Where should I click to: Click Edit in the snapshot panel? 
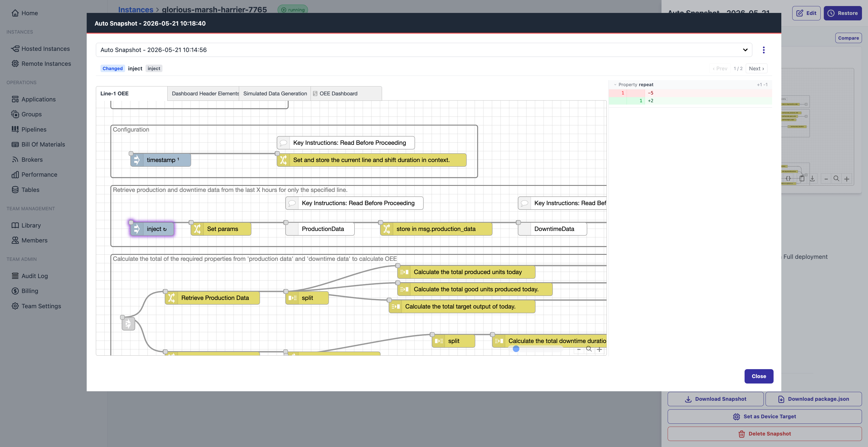tap(806, 13)
